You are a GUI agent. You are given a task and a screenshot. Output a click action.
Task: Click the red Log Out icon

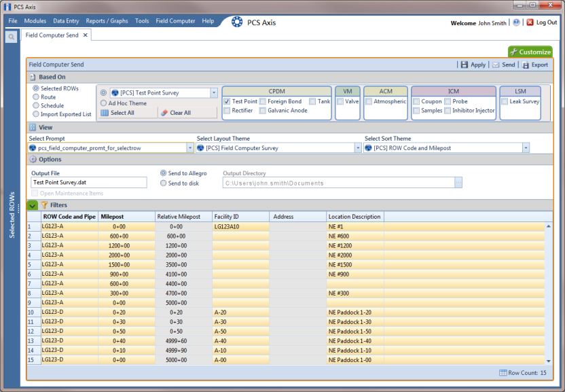coord(530,22)
